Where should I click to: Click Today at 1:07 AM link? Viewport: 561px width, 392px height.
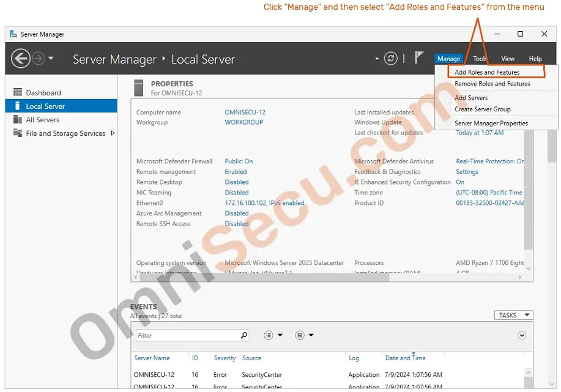[x=480, y=133]
